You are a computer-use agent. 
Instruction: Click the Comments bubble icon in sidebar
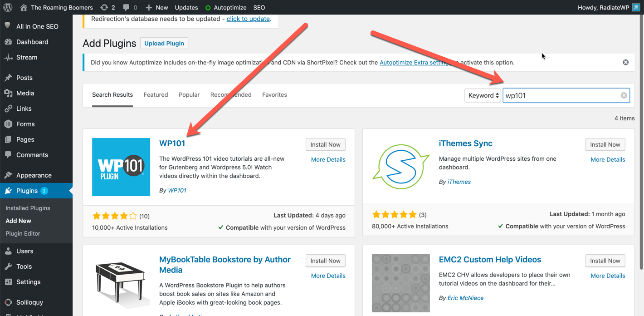[8, 155]
